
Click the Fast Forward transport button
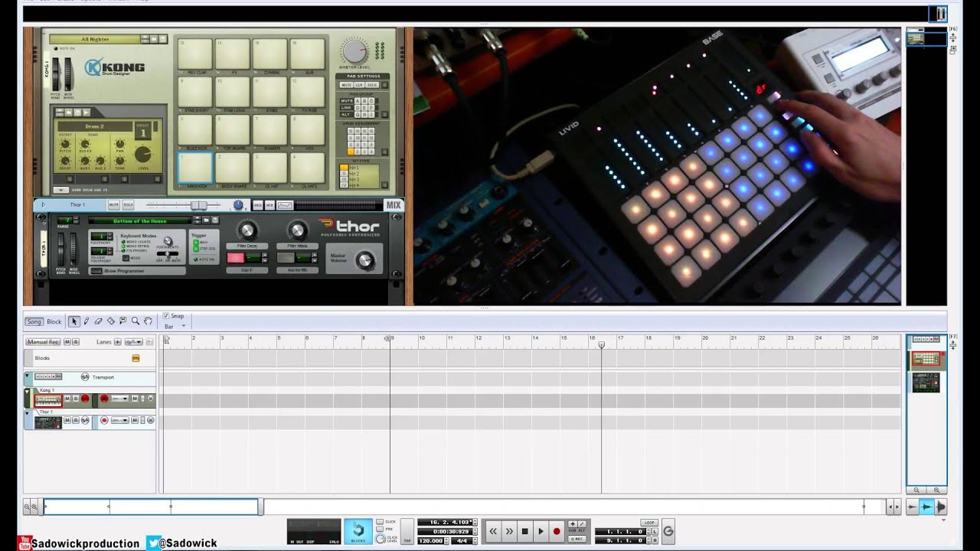tap(509, 531)
